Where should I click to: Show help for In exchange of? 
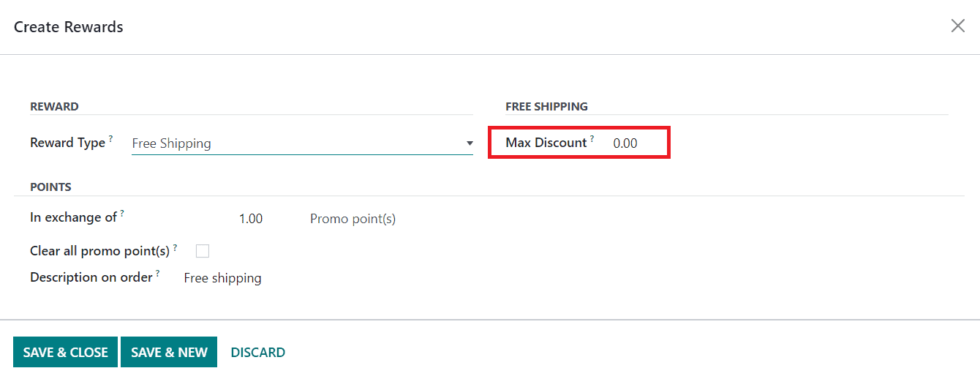[x=122, y=213]
